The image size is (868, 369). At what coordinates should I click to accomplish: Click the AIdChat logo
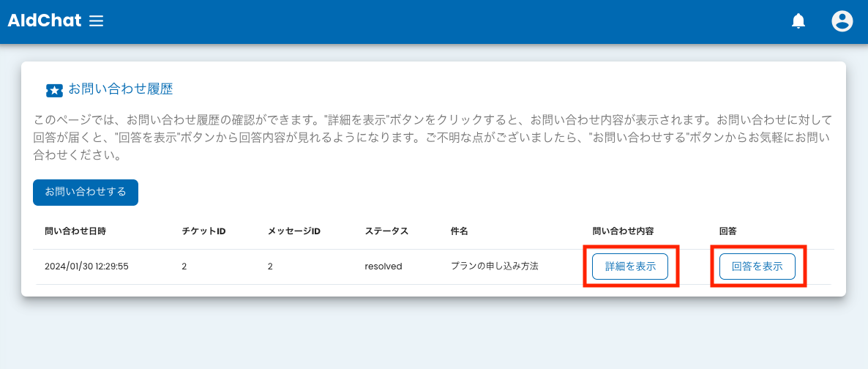(44, 21)
